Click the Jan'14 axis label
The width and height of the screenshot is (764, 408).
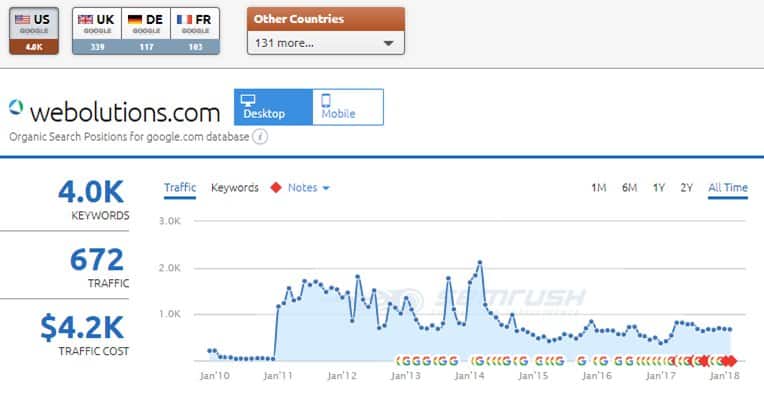click(x=469, y=376)
